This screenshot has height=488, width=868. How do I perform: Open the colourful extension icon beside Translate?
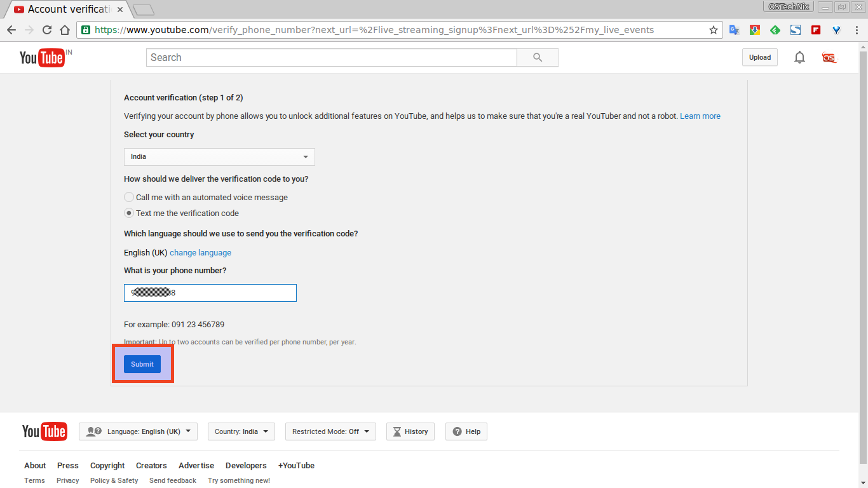754,30
